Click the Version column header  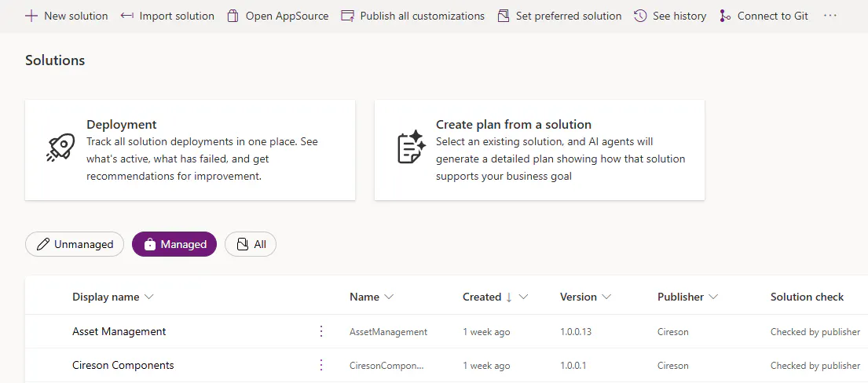(x=578, y=297)
